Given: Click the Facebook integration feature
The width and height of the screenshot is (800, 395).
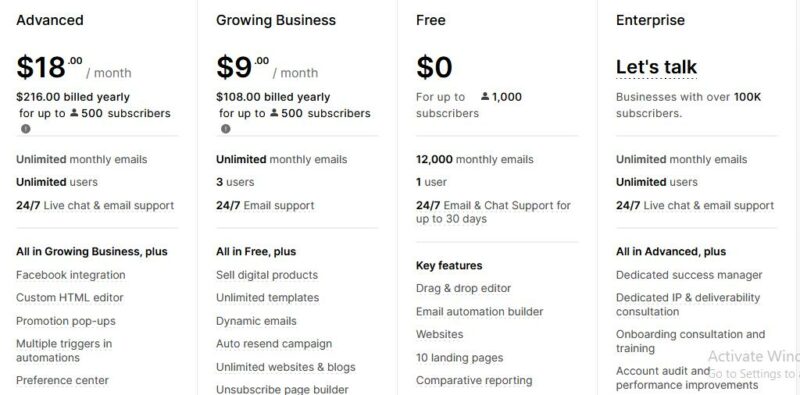Looking at the screenshot, I should pyautogui.click(x=70, y=275).
